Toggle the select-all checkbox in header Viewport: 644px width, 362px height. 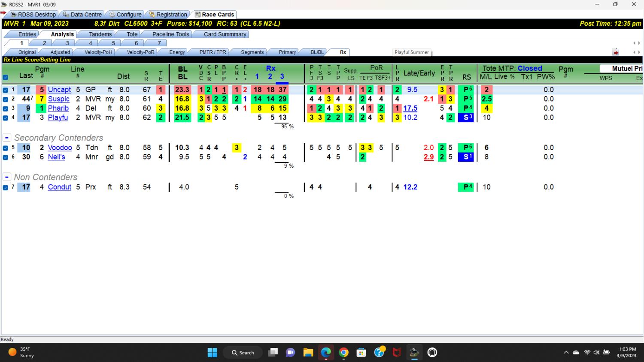[x=6, y=78]
